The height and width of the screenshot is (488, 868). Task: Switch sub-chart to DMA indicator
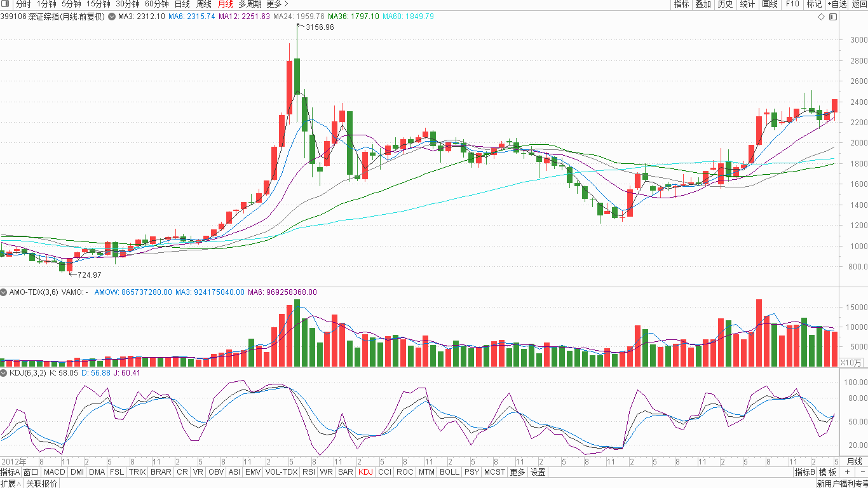97,472
